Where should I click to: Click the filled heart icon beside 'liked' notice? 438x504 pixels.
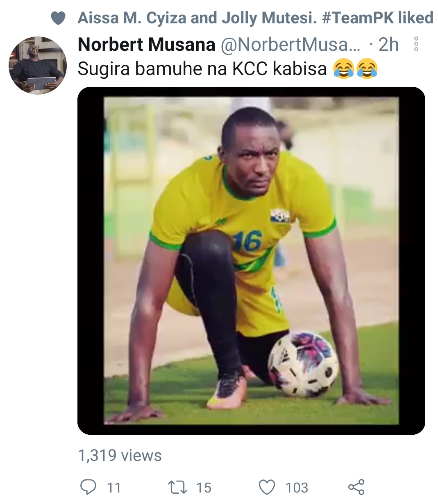pyautogui.click(x=59, y=18)
